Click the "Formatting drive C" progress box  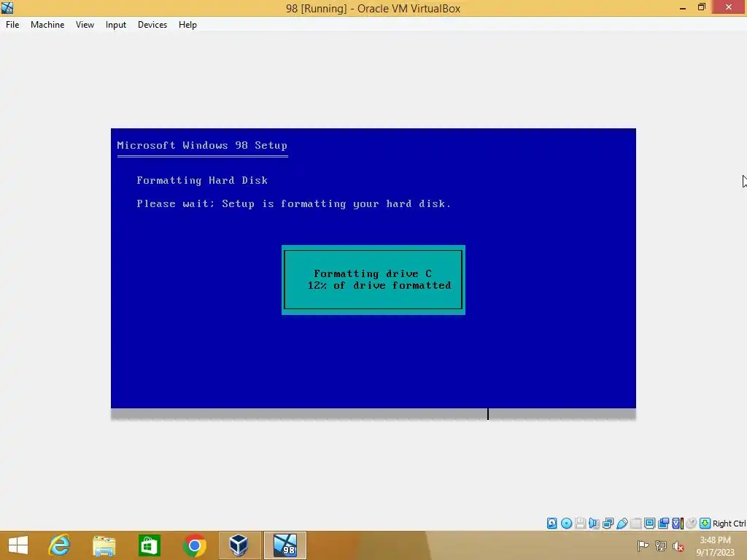pyautogui.click(x=373, y=280)
